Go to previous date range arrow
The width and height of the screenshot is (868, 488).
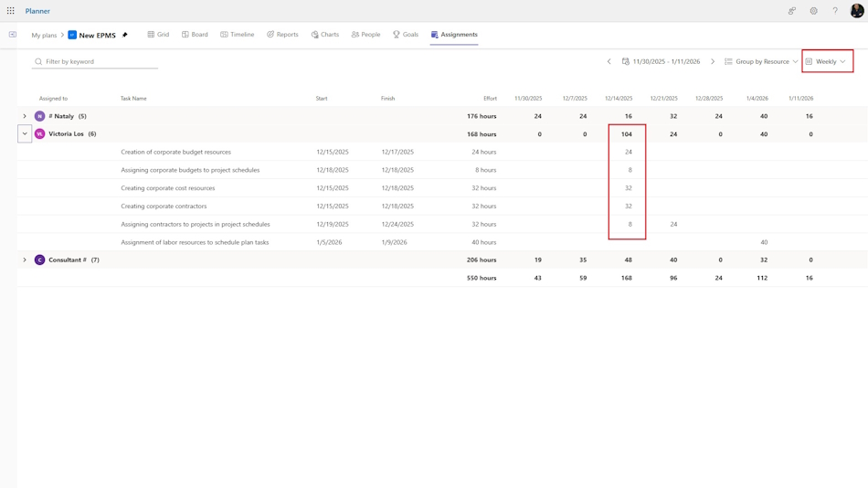609,61
